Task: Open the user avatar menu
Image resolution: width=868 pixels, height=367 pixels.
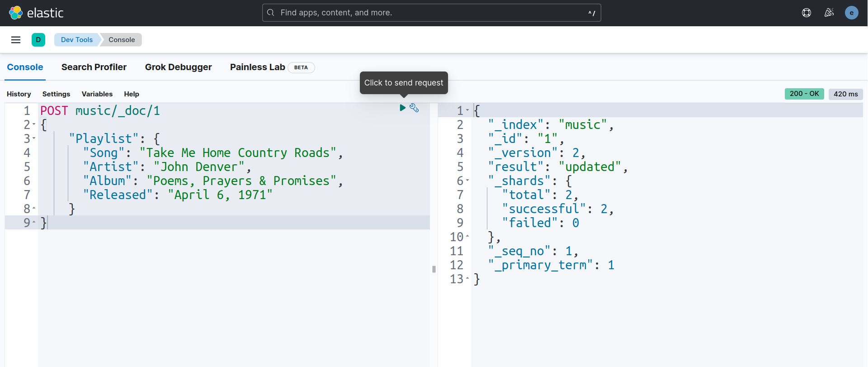Action: coord(852,13)
